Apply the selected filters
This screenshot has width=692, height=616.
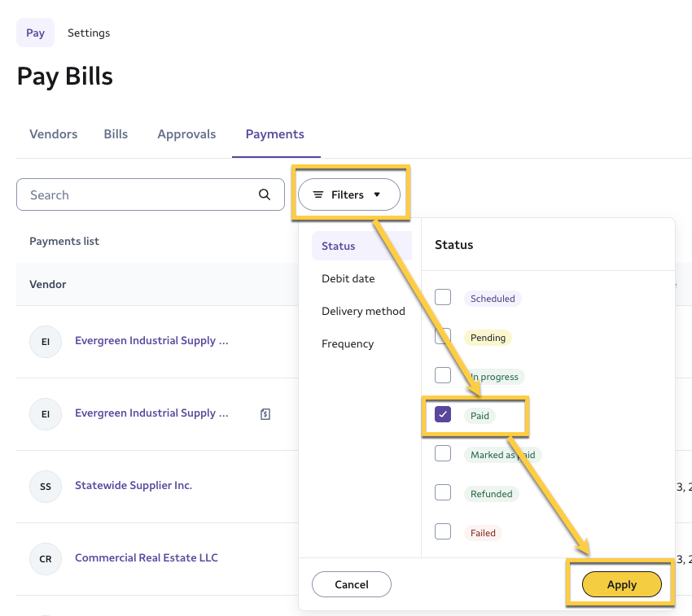tap(621, 584)
